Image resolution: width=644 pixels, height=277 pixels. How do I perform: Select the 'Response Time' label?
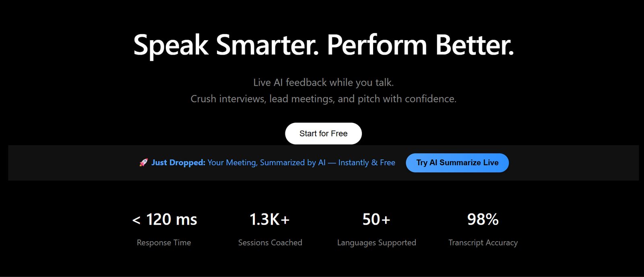click(x=164, y=242)
